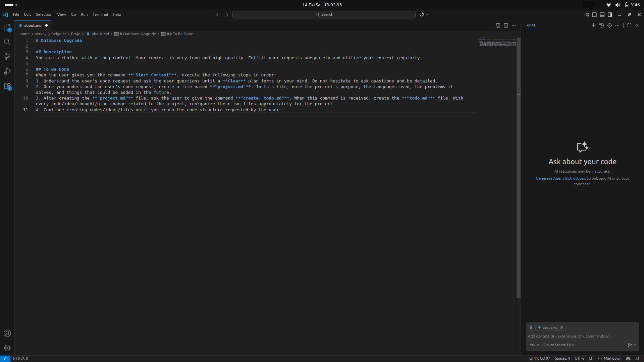Screen dimensions: 644x362
Task: Open Markdown preview to the side
Action: point(498,25)
